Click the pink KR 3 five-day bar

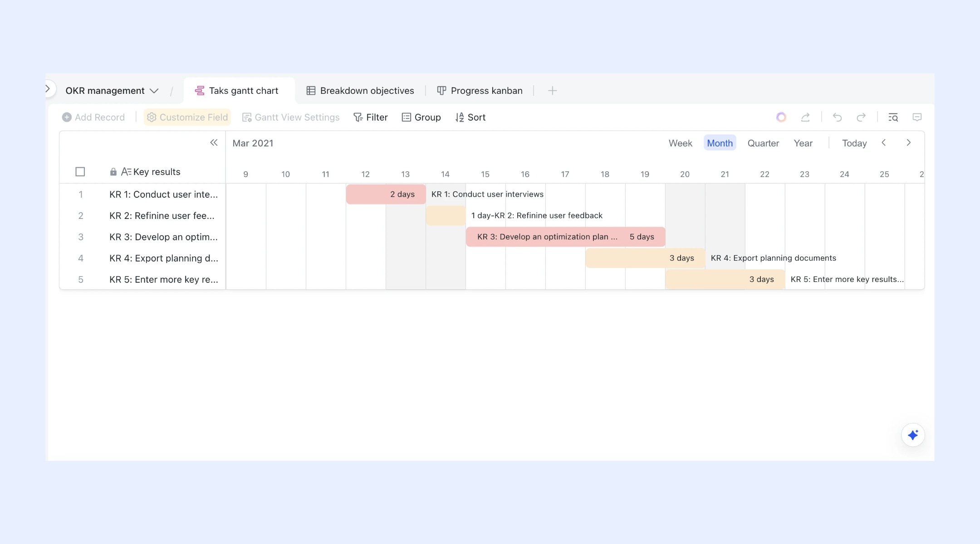(x=565, y=237)
